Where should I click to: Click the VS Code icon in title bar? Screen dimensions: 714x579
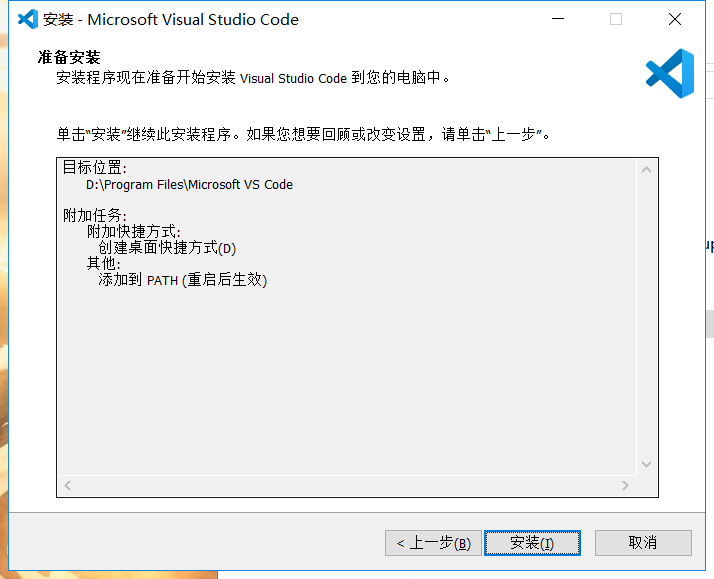point(28,19)
